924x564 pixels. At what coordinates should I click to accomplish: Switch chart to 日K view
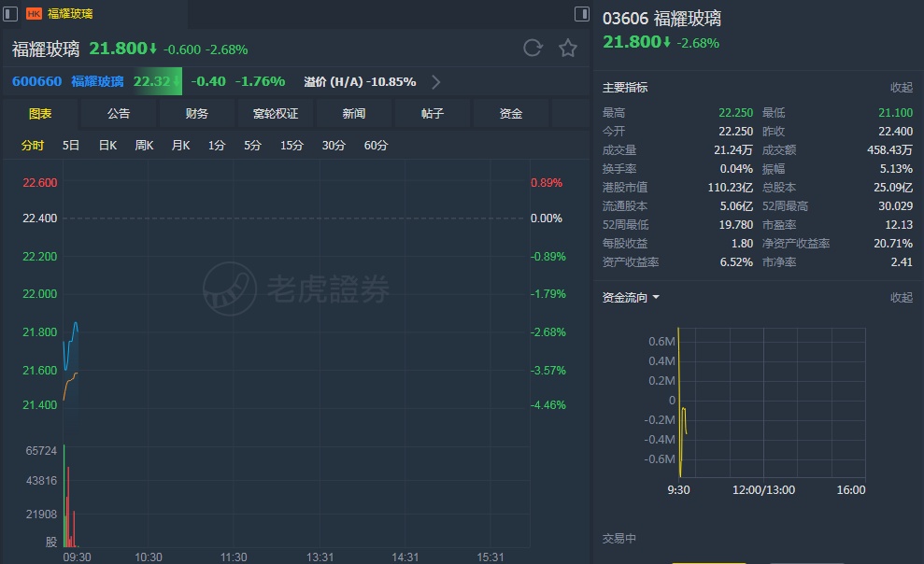pyautogui.click(x=107, y=146)
